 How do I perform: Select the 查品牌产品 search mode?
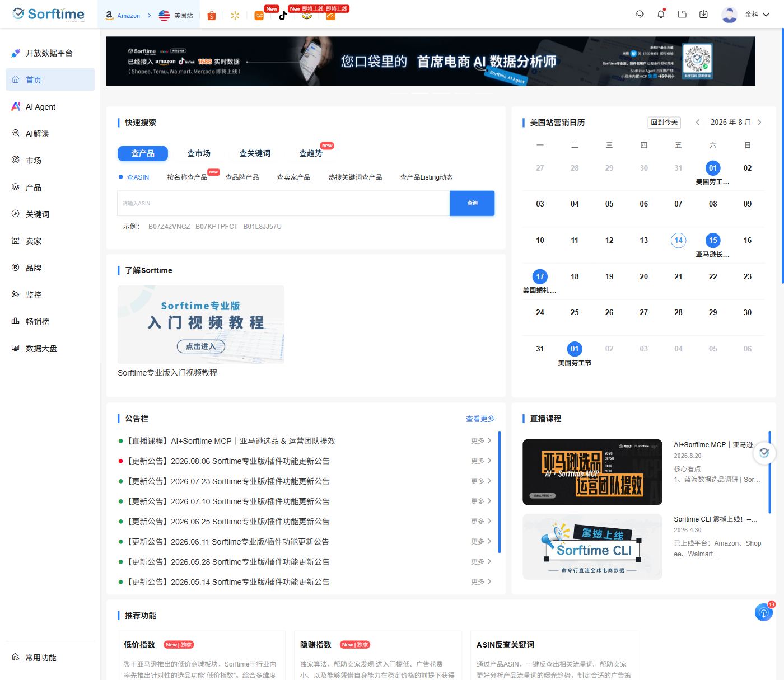tap(242, 177)
